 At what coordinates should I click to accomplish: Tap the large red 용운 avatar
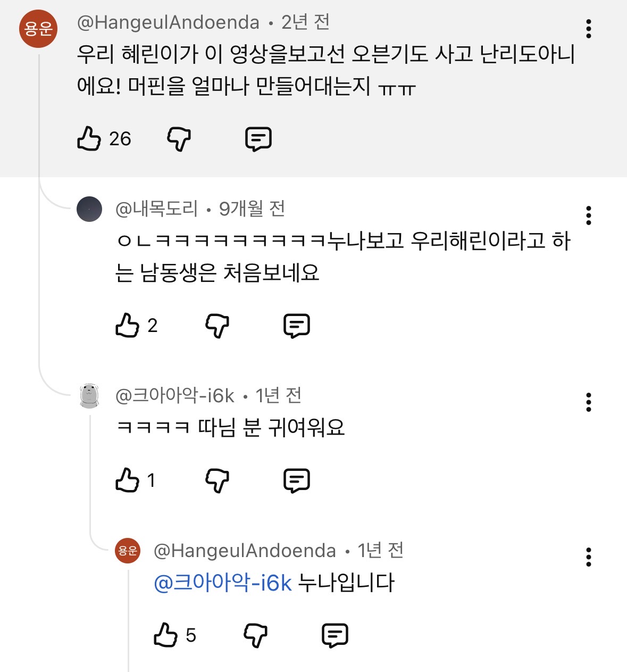[38, 28]
